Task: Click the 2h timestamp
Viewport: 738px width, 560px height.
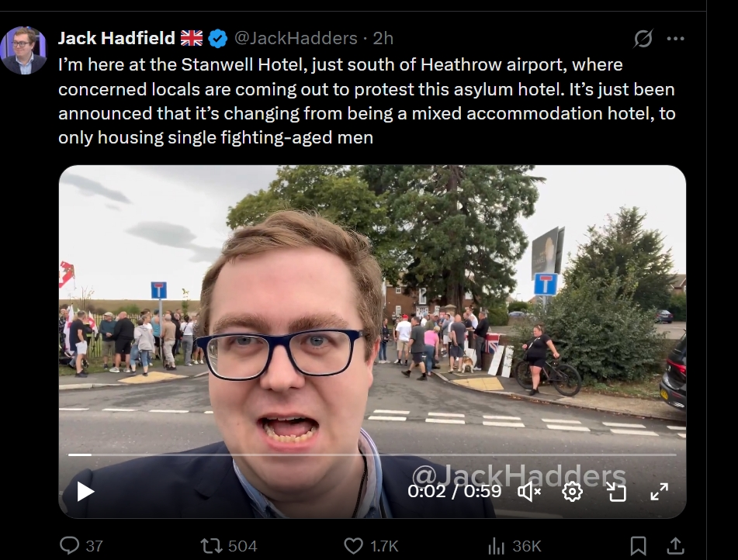Action: pyautogui.click(x=383, y=38)
